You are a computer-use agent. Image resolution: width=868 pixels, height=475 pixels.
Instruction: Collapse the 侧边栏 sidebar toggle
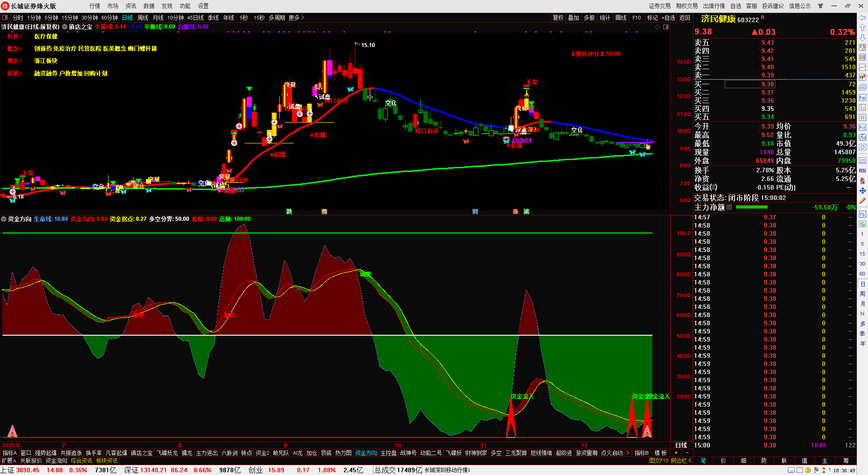(x=681, y=461)
